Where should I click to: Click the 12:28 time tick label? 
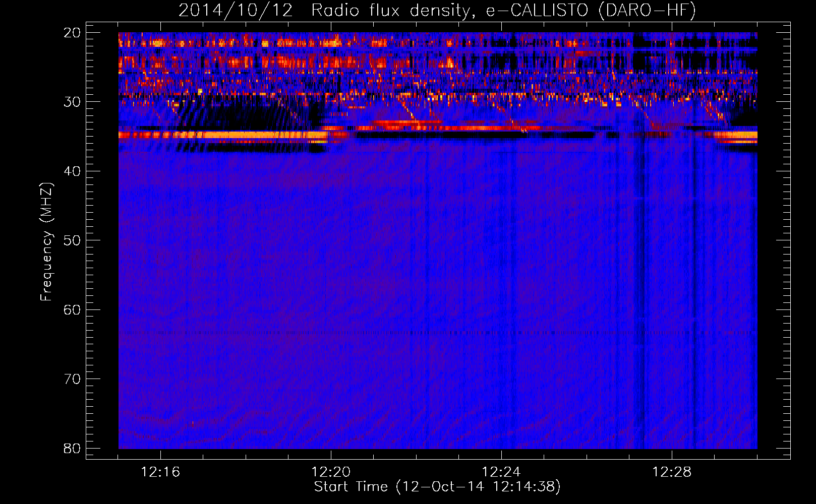(x=672, y=472)
